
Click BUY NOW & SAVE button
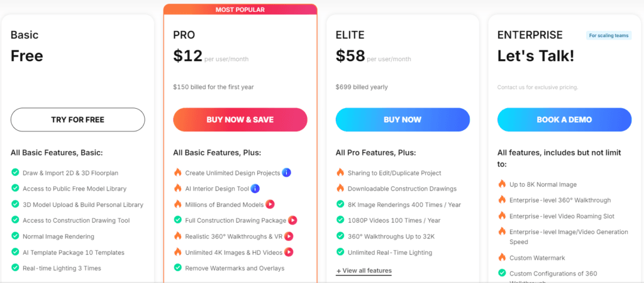(x=240, y=119)
